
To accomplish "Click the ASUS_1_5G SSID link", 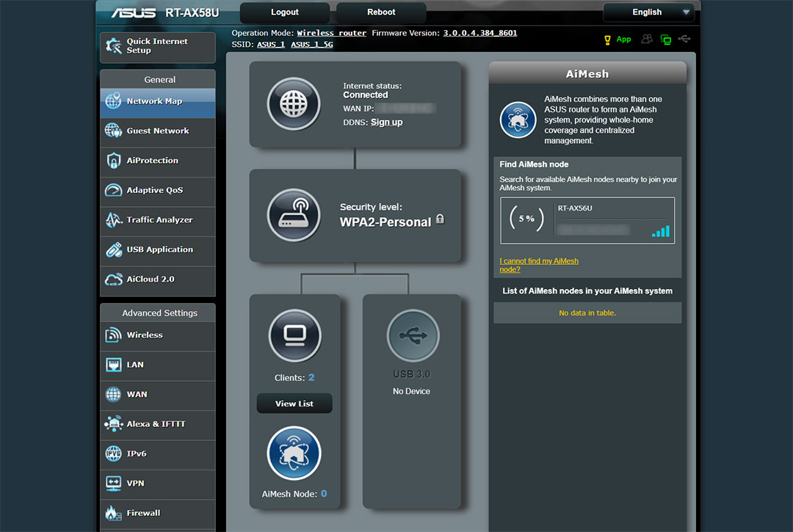I will (311, 45).
